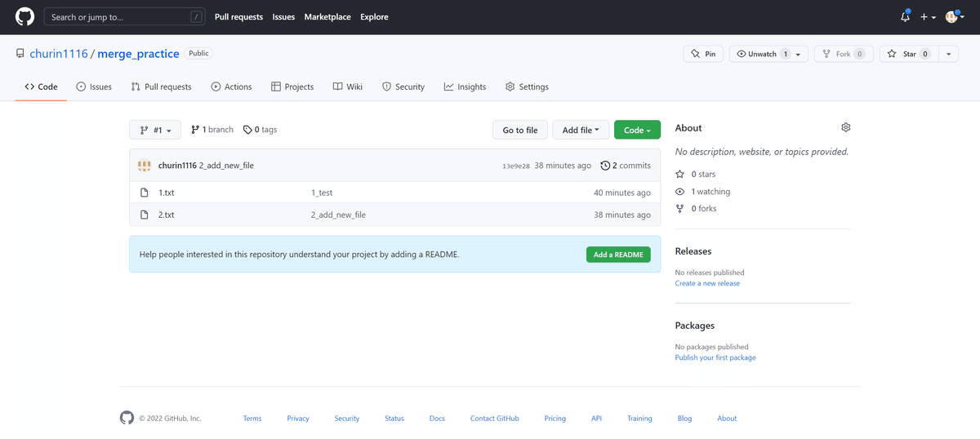This screenshot has height=439, width=980.
Task: Open the Packages heading link
Action: (695, 326)
